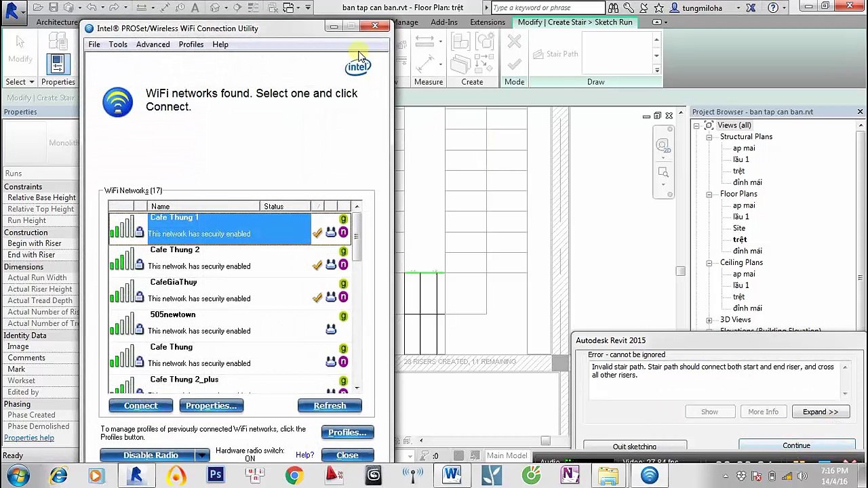Click the Finish Edit Mode green checkmark

[514, 64]
